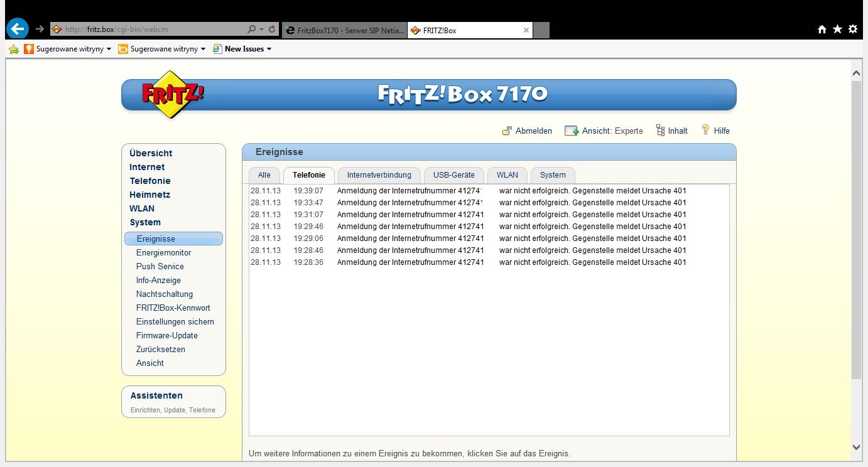The image size is (868, 467).
Task: Select the Telefonie events tab
Action: (309, 175)
